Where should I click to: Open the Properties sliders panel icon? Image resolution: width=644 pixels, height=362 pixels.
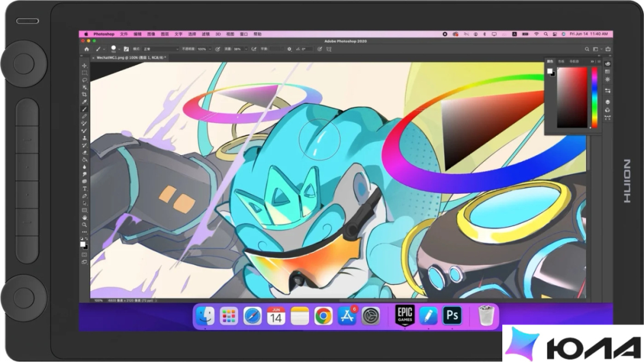coord(608,91)
